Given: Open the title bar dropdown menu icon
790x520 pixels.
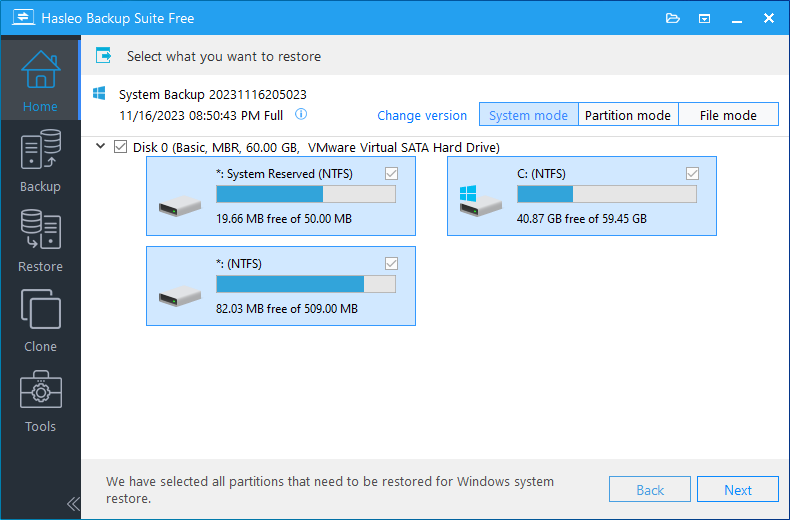Looking at the screenshot, I should coord(704,19).
